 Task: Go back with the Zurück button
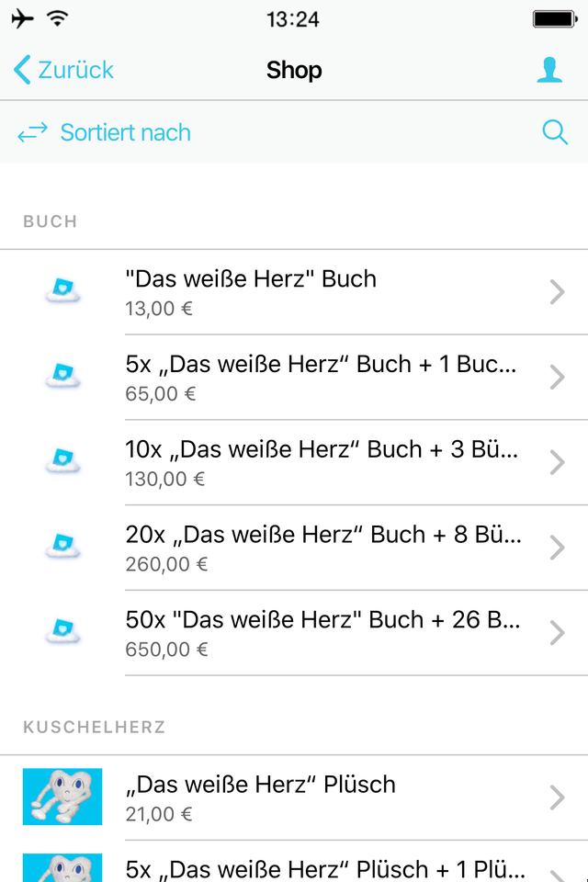[x=64, y=70]
